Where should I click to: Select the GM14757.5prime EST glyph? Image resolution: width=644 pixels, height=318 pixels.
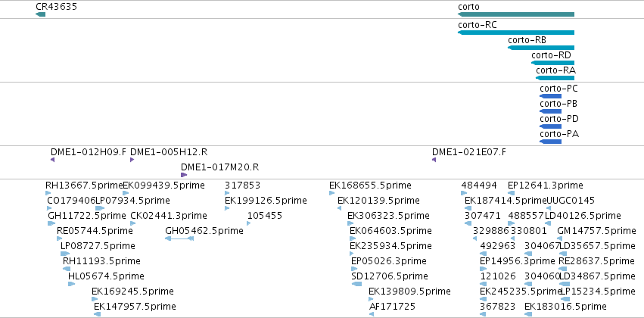pyautogui.click(x=561, y=238)
